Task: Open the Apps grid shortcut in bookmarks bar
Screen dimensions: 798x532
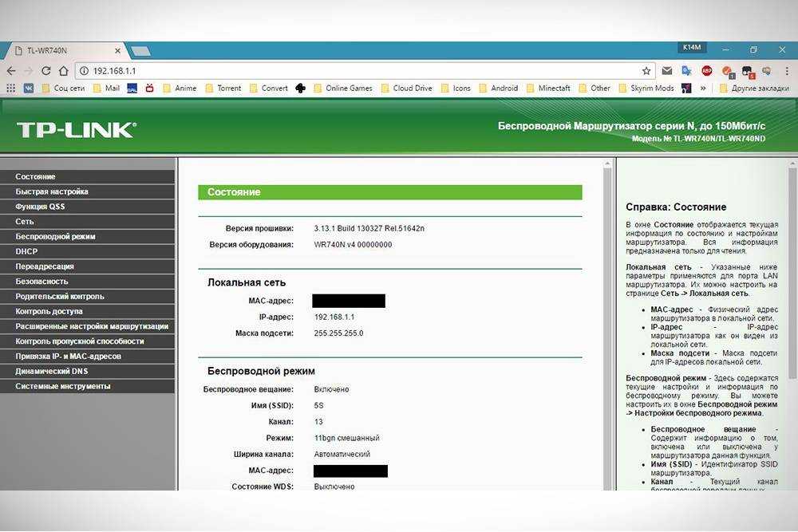Action: point(10,89)
